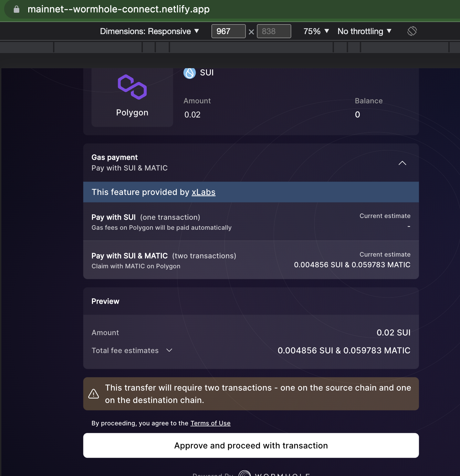This screenshot has width=460, height=476.
Task: Select the Pay with SUI option
Action: pyautogui.click(x=251, y=222)
